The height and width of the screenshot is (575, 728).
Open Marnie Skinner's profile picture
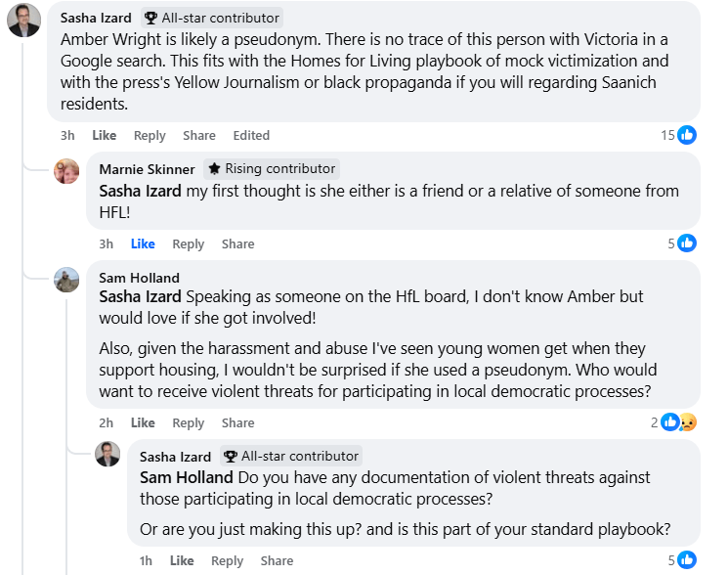[x=66, y=171]
